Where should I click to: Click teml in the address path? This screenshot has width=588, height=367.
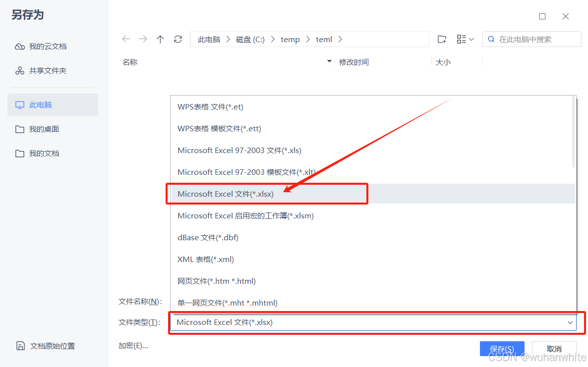click(324, 39)
